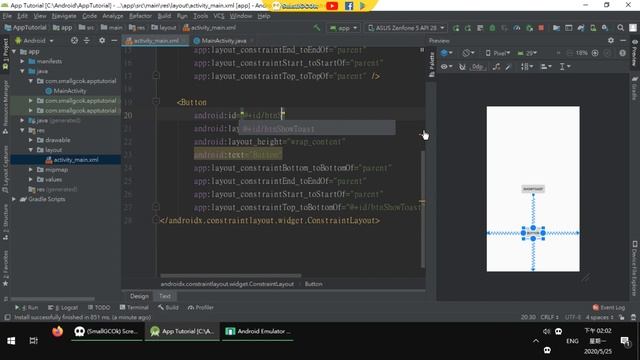Expand the drawable folder
The height and width of the screenshot is (360, 640).
point(31,140)
